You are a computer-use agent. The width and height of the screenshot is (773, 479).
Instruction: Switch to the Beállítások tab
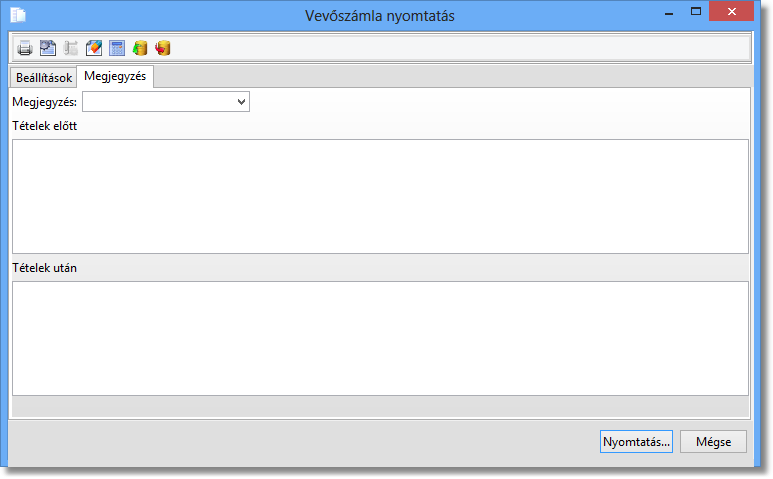coord(44,78)
